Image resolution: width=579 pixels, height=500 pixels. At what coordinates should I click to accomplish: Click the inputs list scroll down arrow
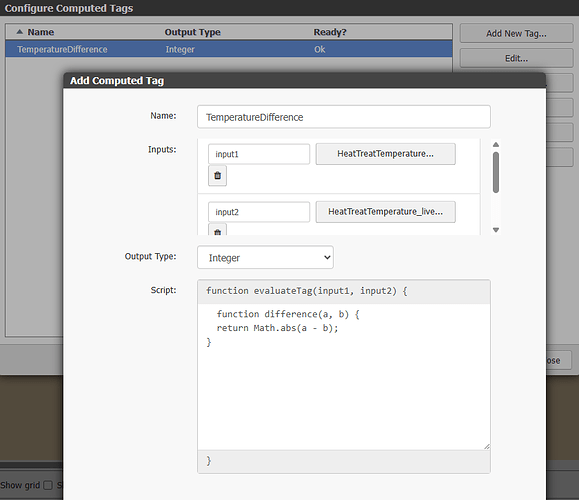(x=496, y=230)
